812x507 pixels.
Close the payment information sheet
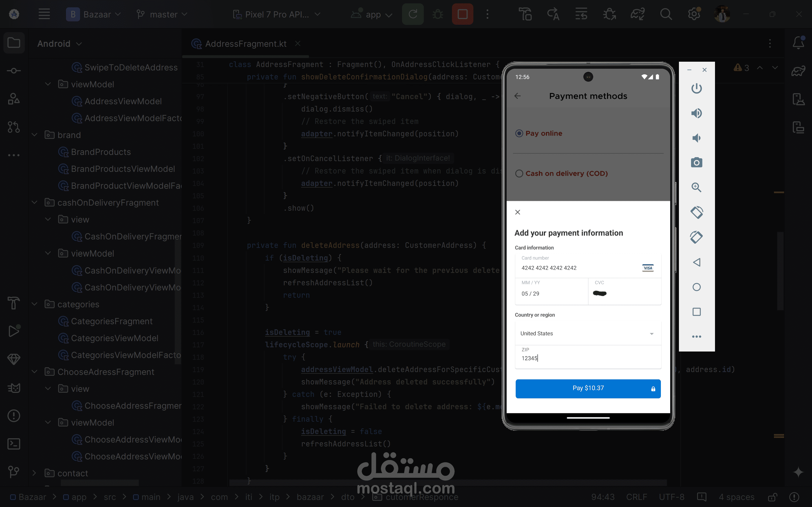pyautogui.click(x=517, y=212)
